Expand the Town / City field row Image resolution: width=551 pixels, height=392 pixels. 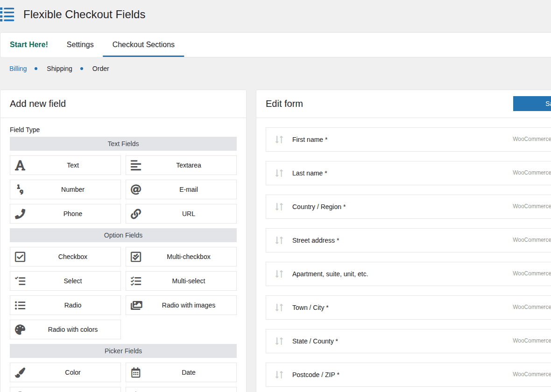[x=408, y=308]
